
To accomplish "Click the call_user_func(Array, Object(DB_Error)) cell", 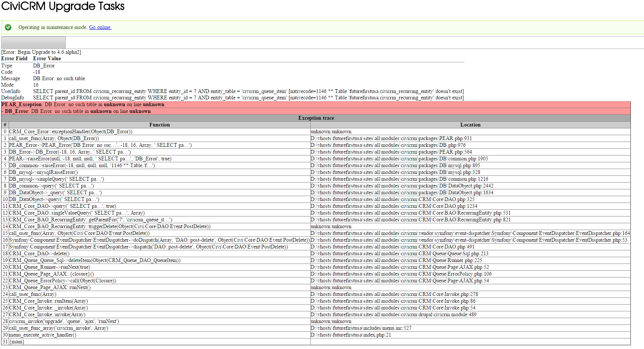I will click(159, 139).
